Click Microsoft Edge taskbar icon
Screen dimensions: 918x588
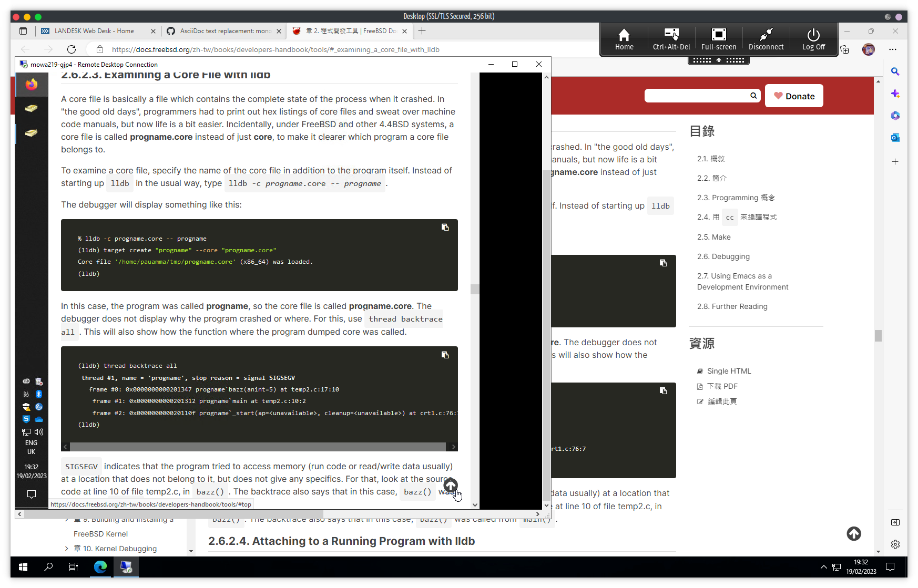(100, 567)
